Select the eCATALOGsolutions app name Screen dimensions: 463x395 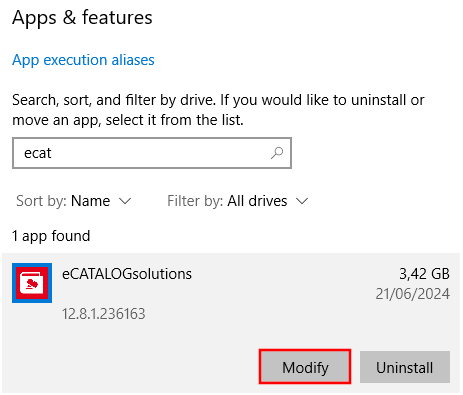[x=127, y=274]
